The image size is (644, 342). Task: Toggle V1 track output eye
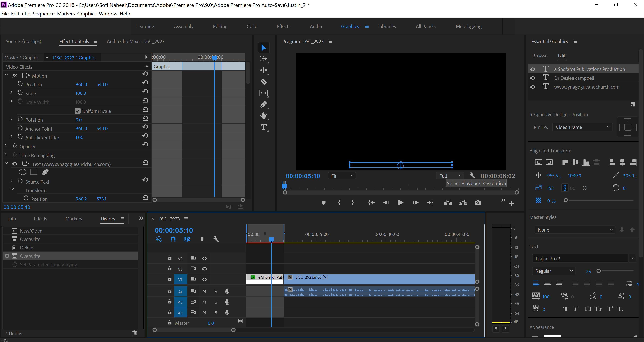pyautogui.click(x=205, y=279)
